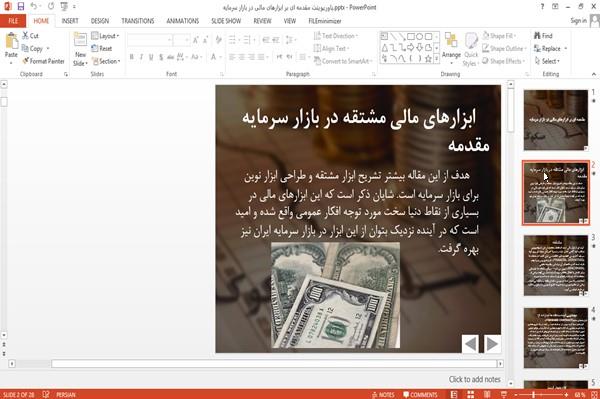Open the Text Direction dropdown
The image size is (600, 399).
pos(336,36)
